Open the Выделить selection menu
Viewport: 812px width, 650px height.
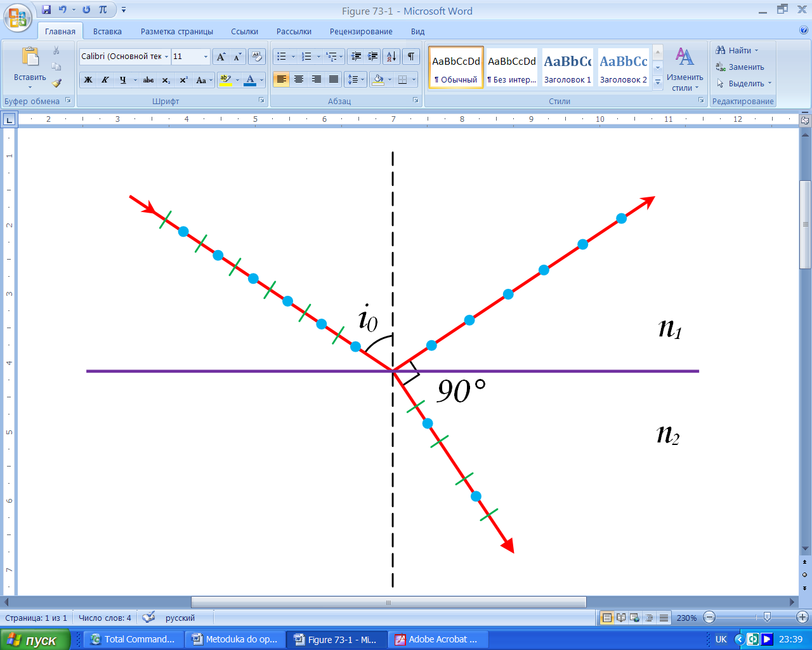743,83
